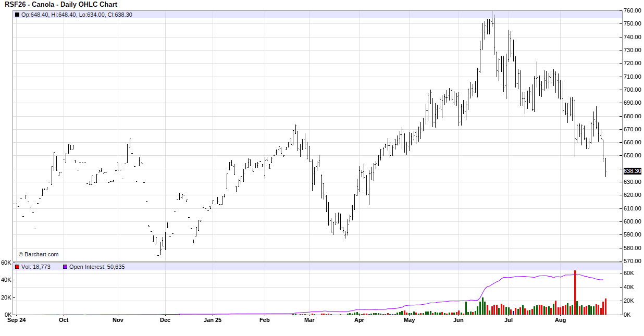Image resolution: width=644 pixels, height=336 pixels.
Task: Click the 700.00 price axis label
Action: pyautogui.click(x=632, y=90)
